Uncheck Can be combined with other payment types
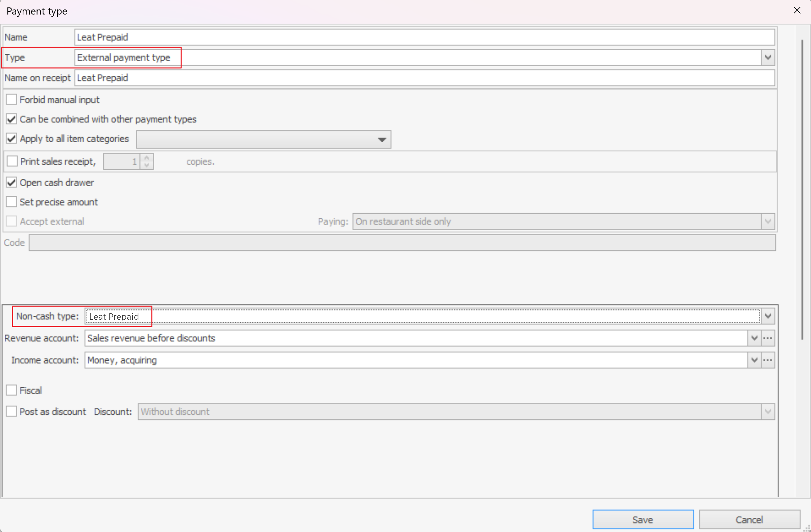The image size is (811, 532). [x=11, y=119]
